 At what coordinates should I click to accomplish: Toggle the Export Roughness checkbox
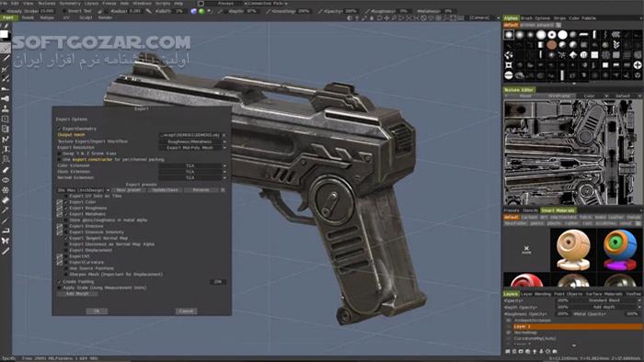66,208
